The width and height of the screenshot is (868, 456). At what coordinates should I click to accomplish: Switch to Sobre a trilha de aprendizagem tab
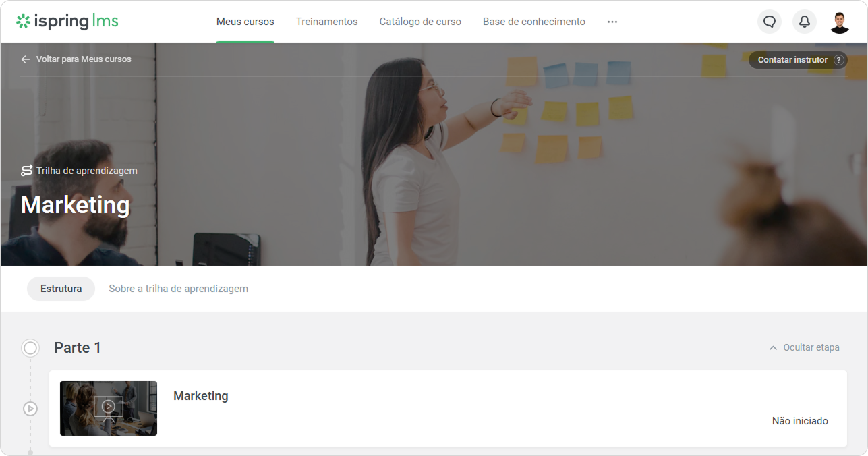click(179, 289)
